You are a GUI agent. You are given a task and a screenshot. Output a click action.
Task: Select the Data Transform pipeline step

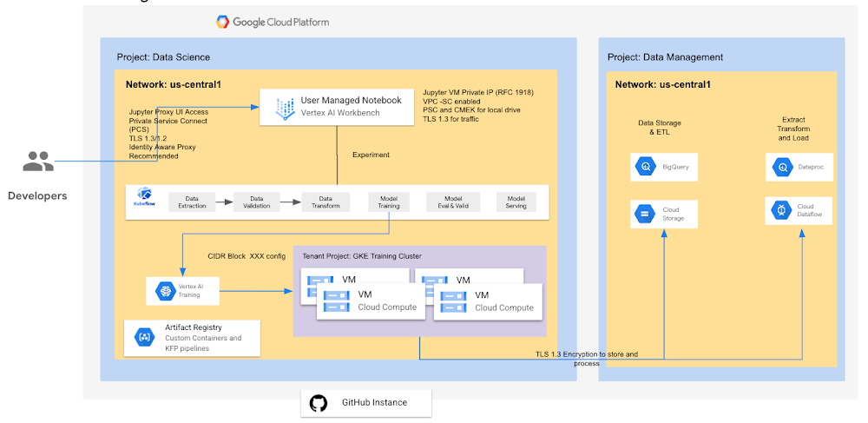coord(325,202)
